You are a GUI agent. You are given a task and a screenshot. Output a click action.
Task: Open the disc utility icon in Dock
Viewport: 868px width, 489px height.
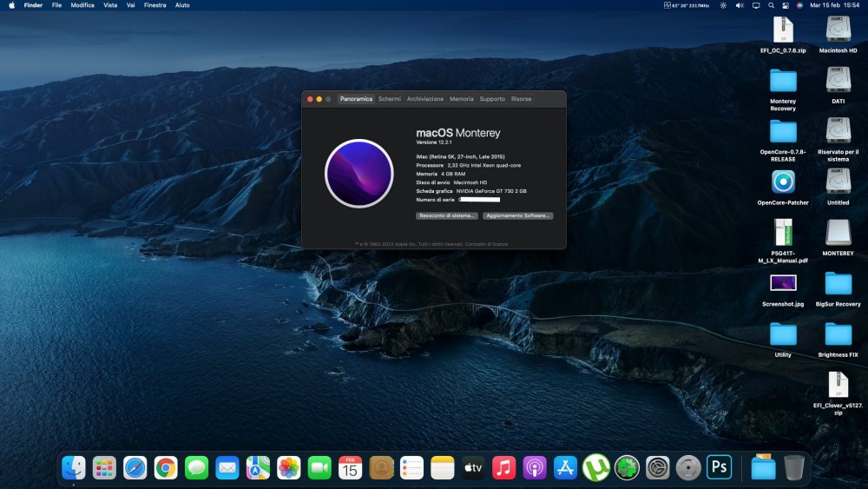pyautogui.click(x=688, y=468)
